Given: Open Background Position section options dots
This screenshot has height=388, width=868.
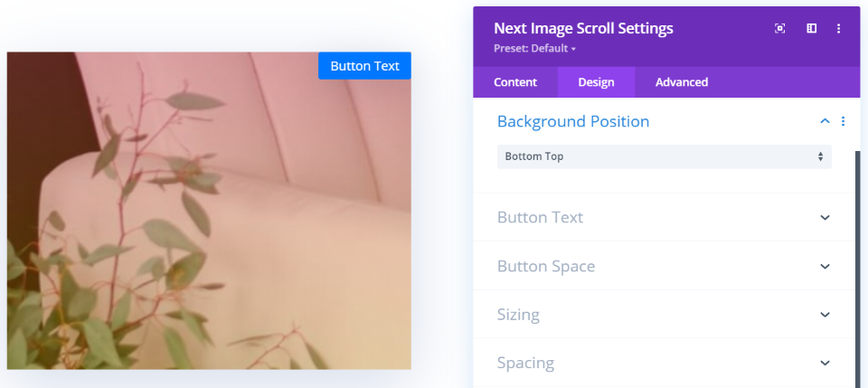Looking at the screenshot, I should [843, 121].
